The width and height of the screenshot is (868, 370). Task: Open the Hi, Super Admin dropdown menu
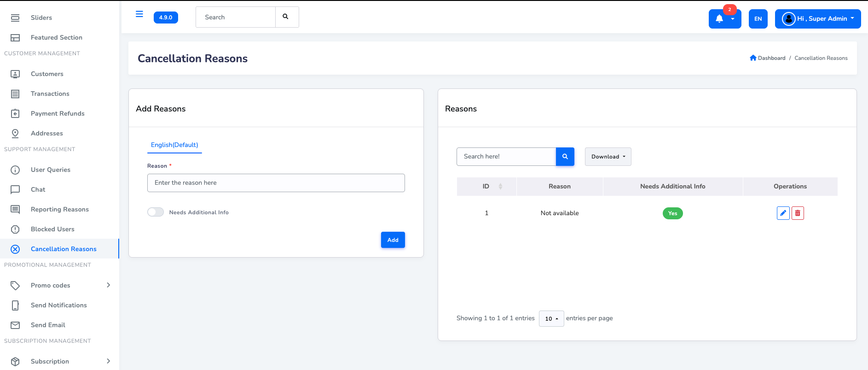tap(818, 19)
